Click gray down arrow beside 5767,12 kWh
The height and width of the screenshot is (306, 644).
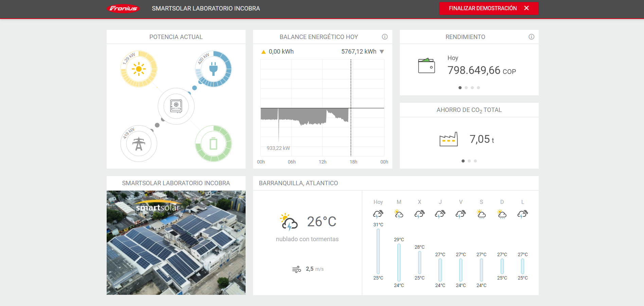point(382,52)
